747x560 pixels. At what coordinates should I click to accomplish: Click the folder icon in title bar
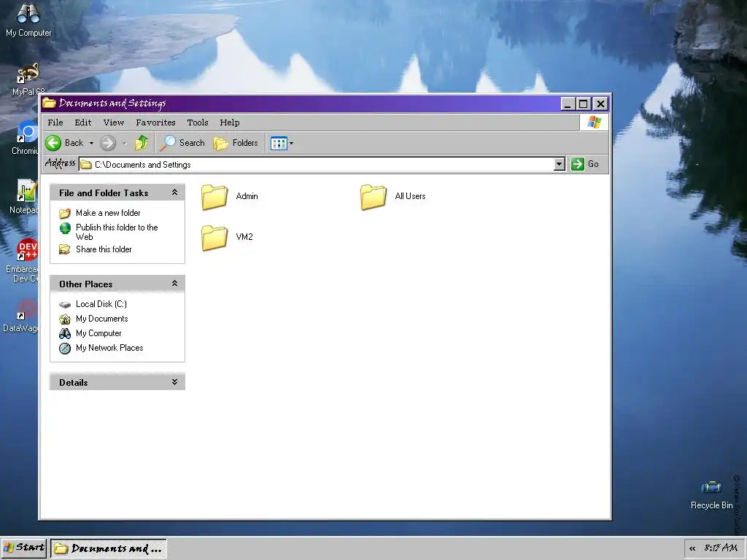[49, 103]
